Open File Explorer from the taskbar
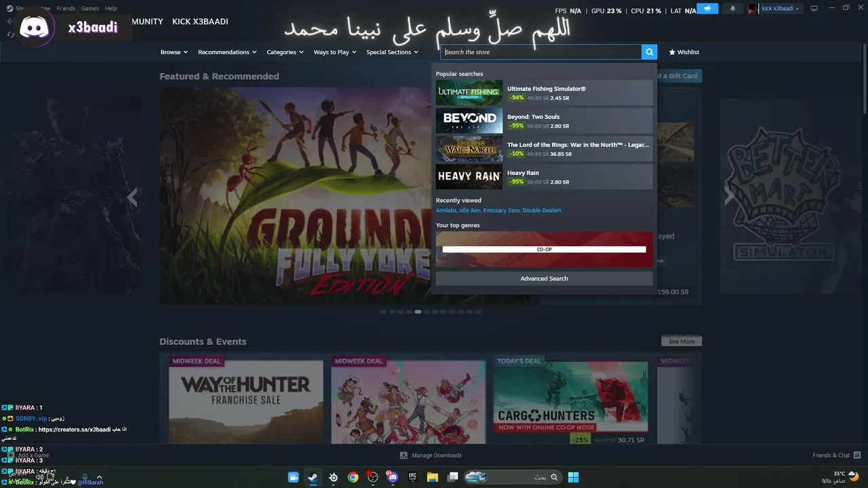This screenshot has width=868, height=488. 432,477
